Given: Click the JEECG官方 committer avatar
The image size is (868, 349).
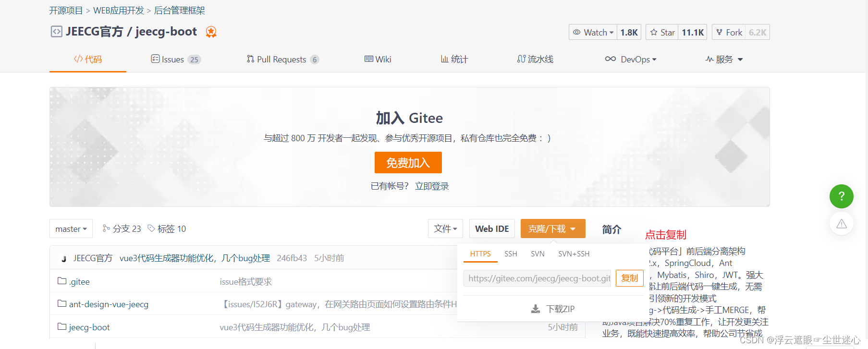Looking at the screenshot, I should 64,258.
